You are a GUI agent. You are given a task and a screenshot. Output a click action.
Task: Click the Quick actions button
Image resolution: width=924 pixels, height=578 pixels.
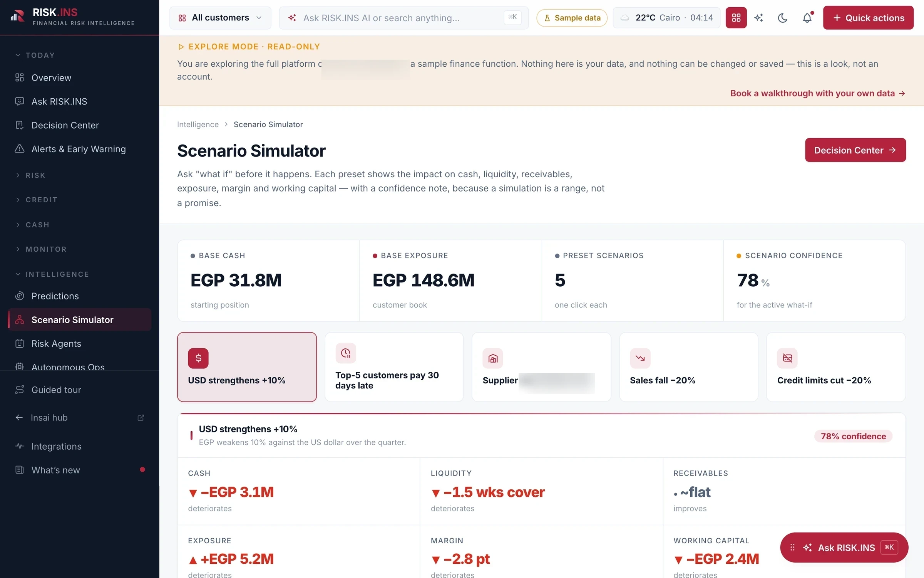pos(868,18)
